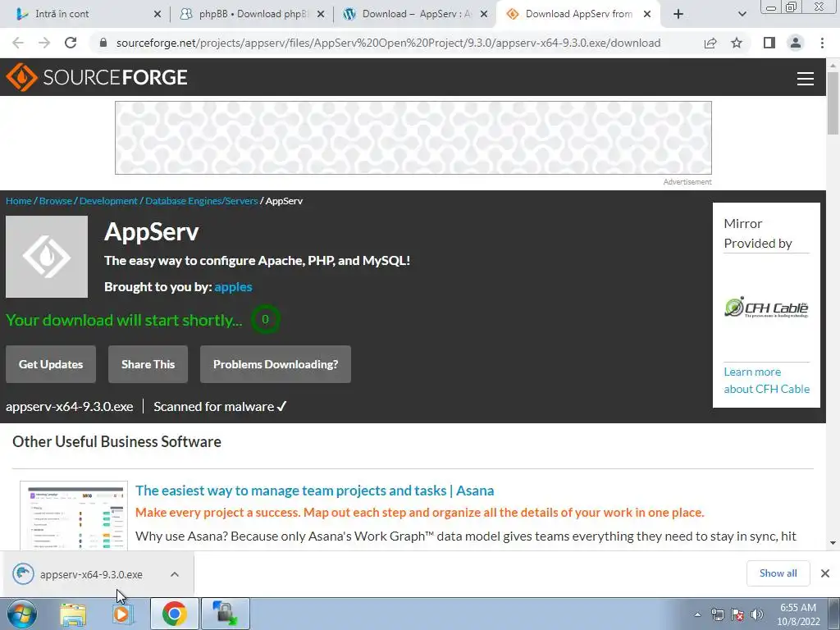Open Windows Media Player from taskbar
Viewport: 840px width, 630px height.
click(x=123, y=614)
